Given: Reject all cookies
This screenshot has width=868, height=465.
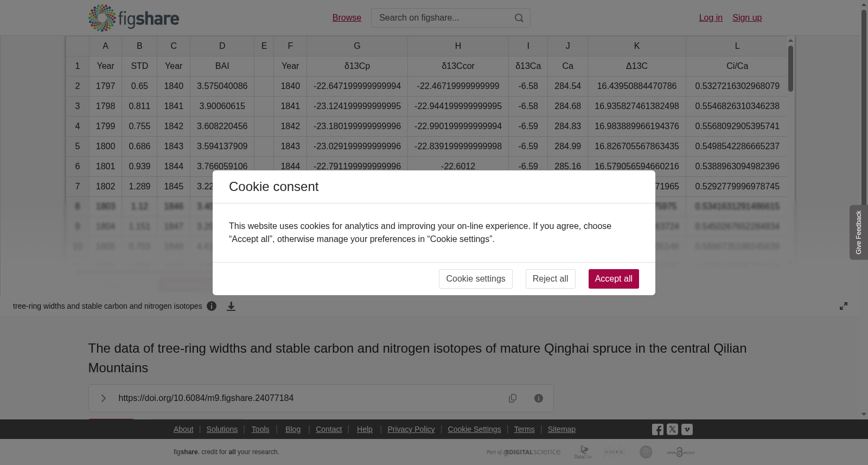Looking at the screenshot, I should tap(550, 279).
